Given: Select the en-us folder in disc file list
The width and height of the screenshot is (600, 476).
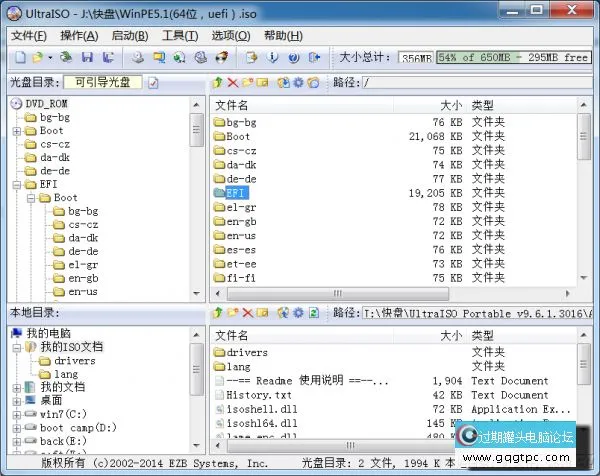Looking at the screenshot, I should pyautogui.click(x=235, y=236).
